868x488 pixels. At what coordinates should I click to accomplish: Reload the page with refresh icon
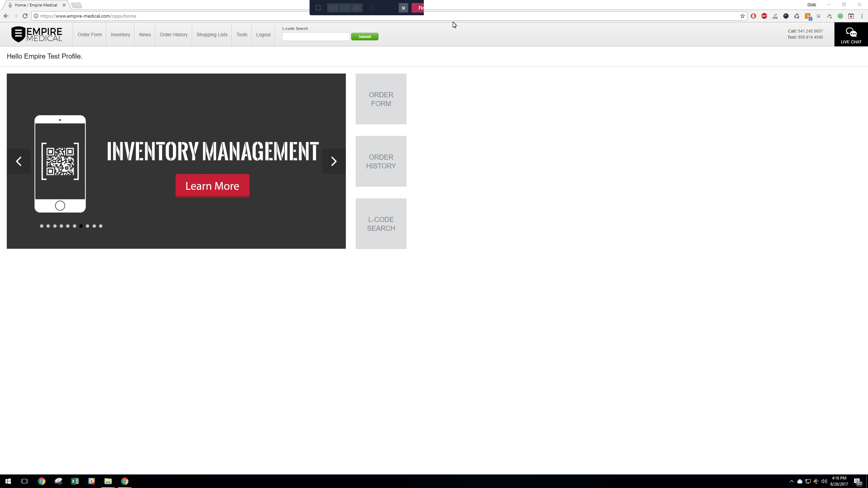[x=25, y=16]
